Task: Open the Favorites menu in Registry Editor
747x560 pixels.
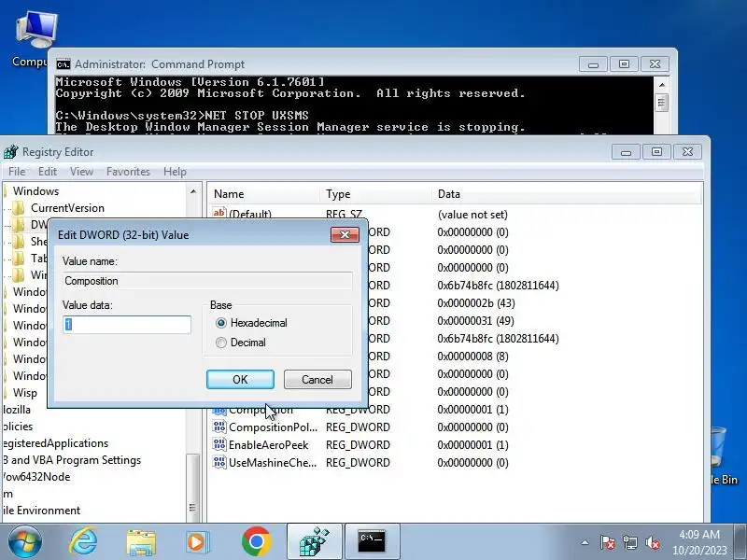Action: pyautogui.click(x=128, y=172)
